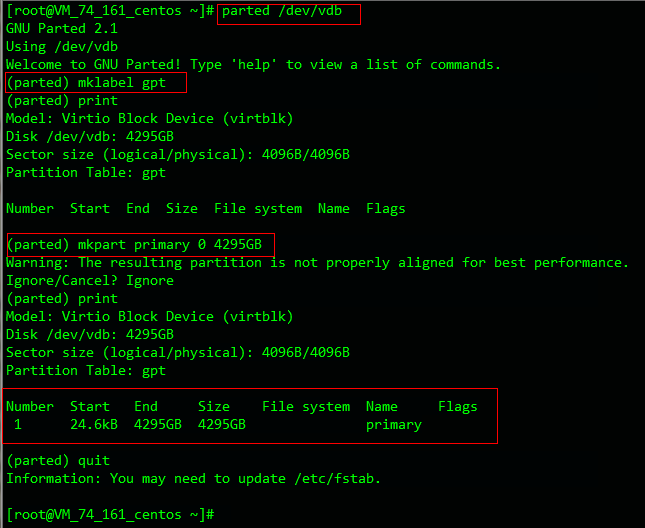This screenshot has width=645, height=528.
Task: Click the typed 'Ignore' response after the prompt
Action: (150, 281)
